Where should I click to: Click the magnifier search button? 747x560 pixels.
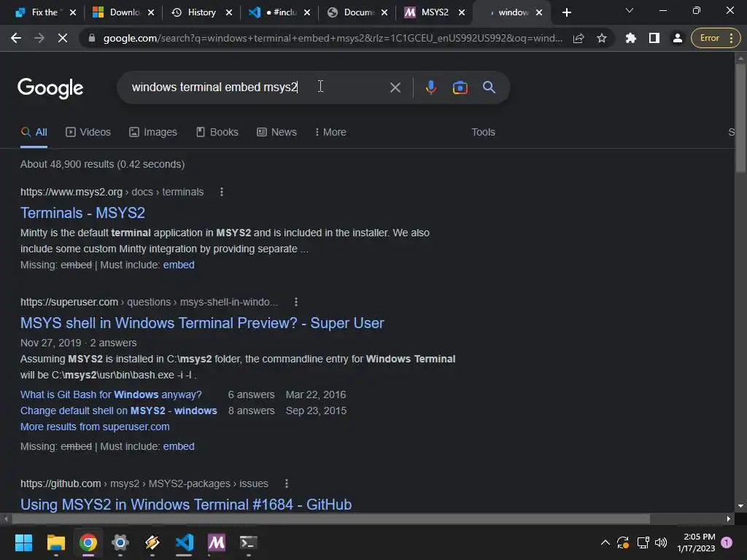(x=489, y=87)
